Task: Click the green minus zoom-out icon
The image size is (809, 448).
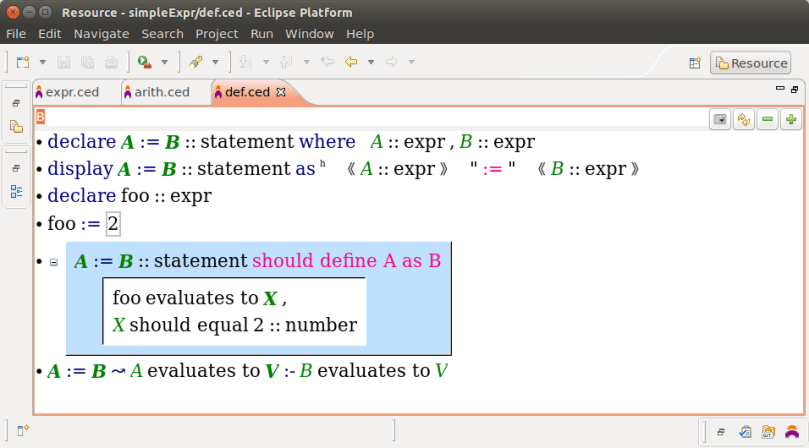Action: (767, 119)
